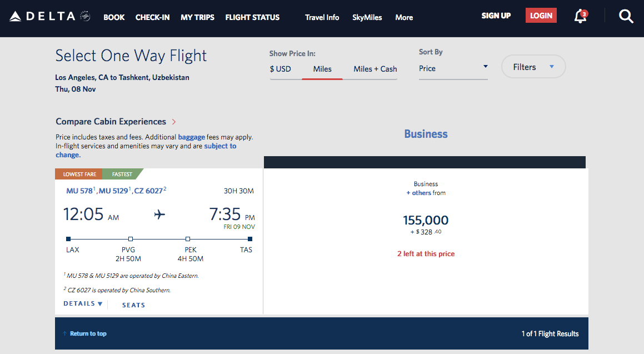644x354 pixels.
Task: Select the 155,000 miles Business fare
Action: pos(426,220)
